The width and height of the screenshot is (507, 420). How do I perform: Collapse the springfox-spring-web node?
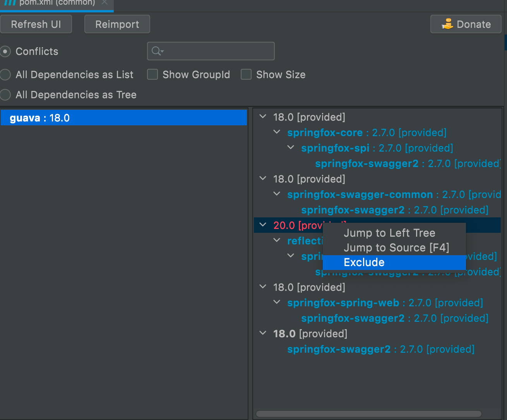[277, 302]
